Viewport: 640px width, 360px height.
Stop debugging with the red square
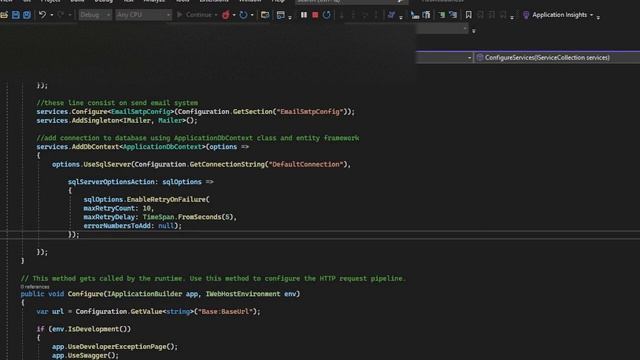click(315, 15)
